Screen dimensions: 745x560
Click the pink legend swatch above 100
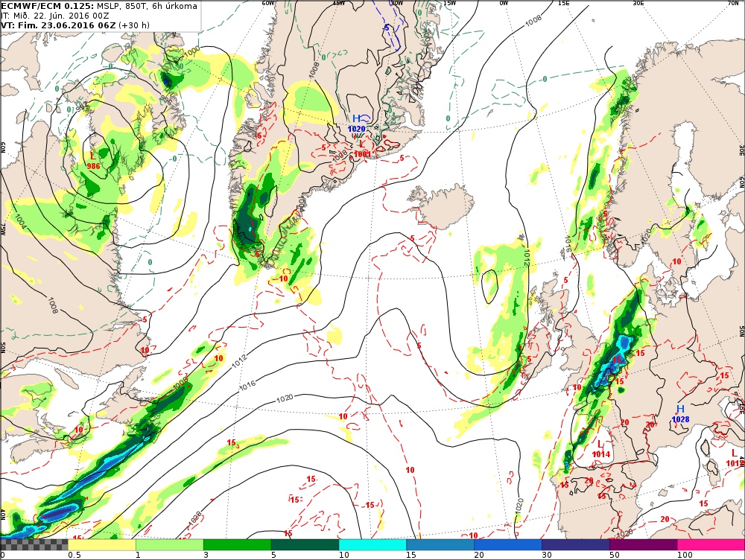pyautogui.click(x=711, y=544)
